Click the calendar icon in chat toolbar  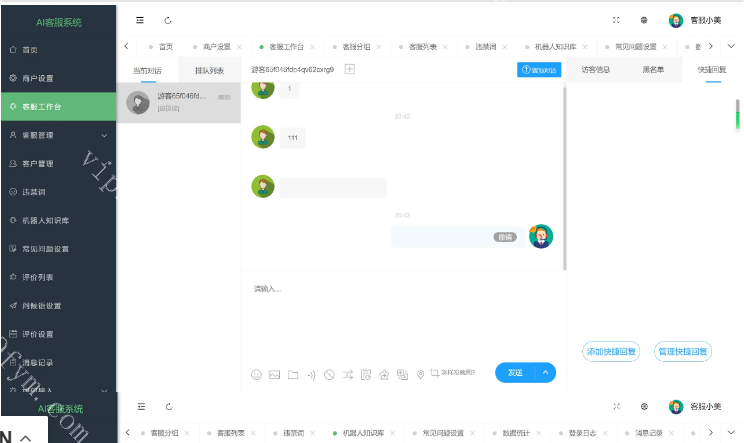click(x=366, y=375)
